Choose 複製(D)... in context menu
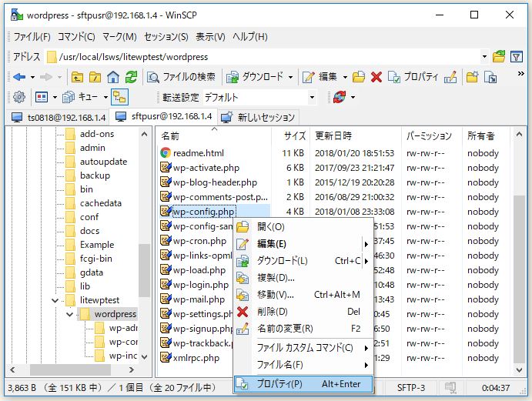The image size is (532, 401). pyautogui.click(x=303, y=278)
